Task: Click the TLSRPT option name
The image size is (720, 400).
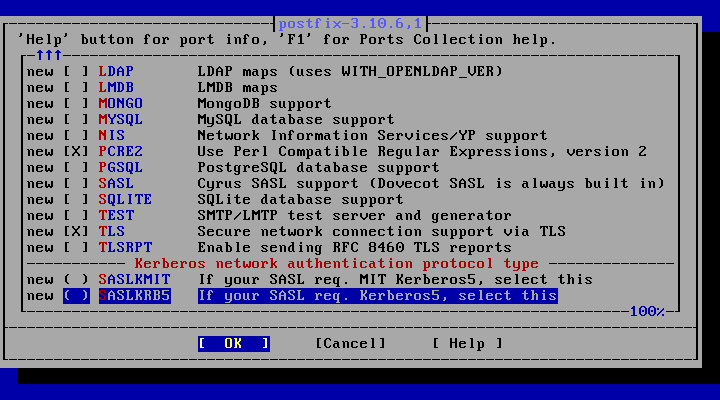Action: pyautogui.click(x=125, y=248)
